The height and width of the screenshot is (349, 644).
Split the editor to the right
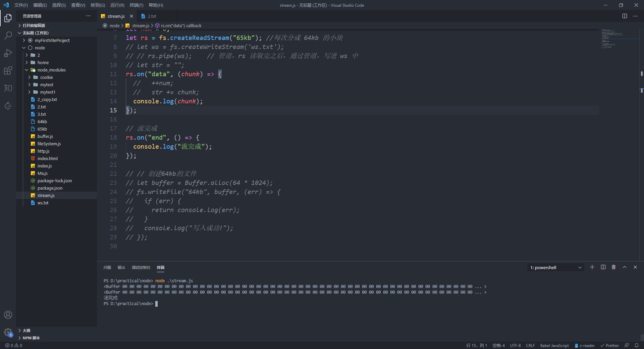click(625, 16)
